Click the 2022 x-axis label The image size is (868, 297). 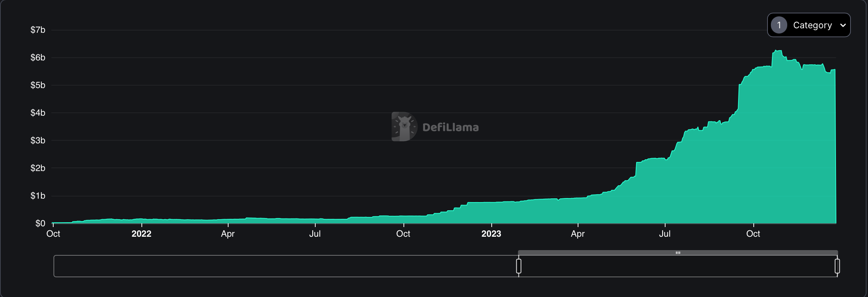coord(141,234)
